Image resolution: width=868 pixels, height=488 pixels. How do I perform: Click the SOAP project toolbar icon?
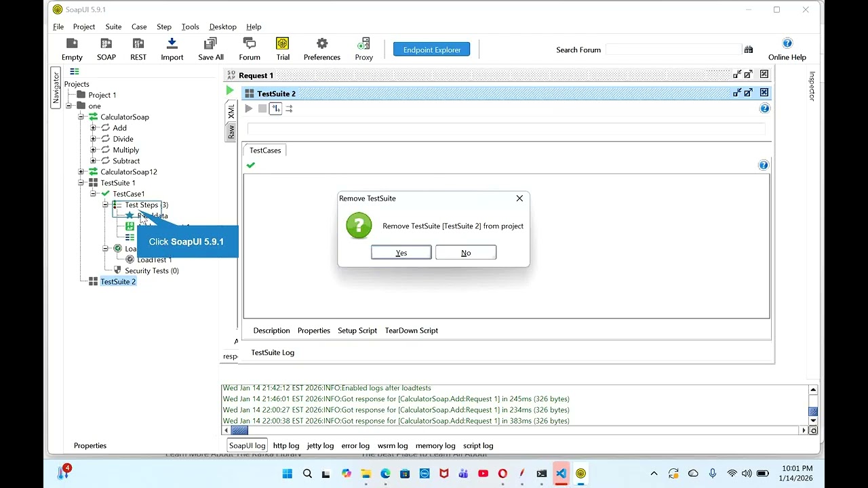(x=106, y=49)
